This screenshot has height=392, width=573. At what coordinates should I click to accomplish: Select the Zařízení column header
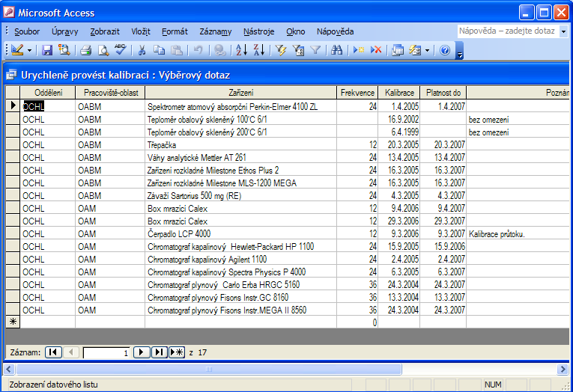[x=241, y=93]
